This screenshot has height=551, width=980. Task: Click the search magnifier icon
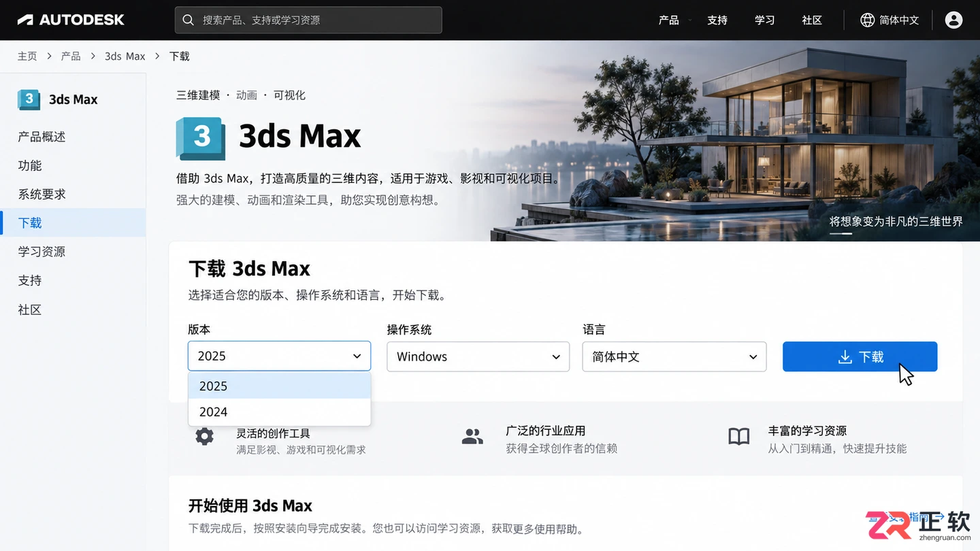(189, 20)
